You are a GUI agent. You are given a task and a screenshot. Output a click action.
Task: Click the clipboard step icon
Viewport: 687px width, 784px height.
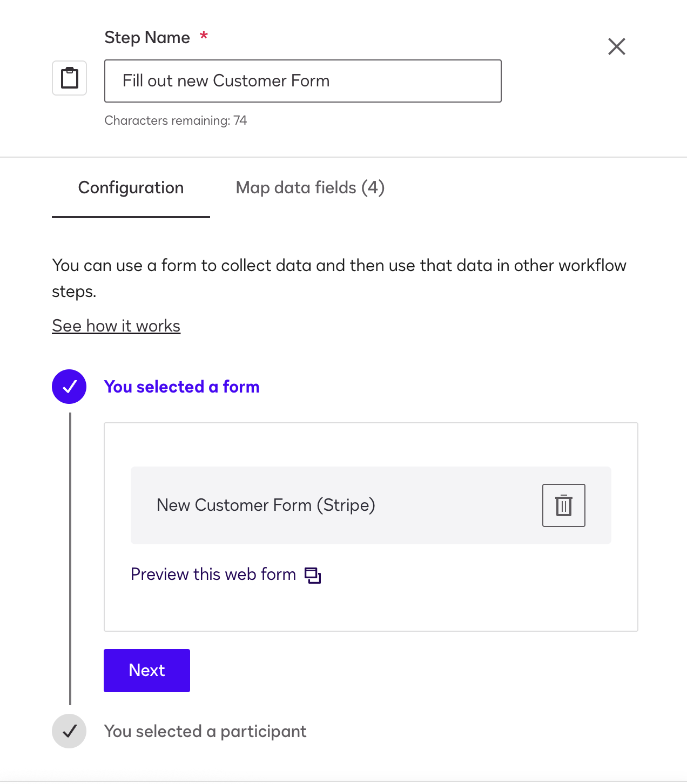tap(69, 78)
